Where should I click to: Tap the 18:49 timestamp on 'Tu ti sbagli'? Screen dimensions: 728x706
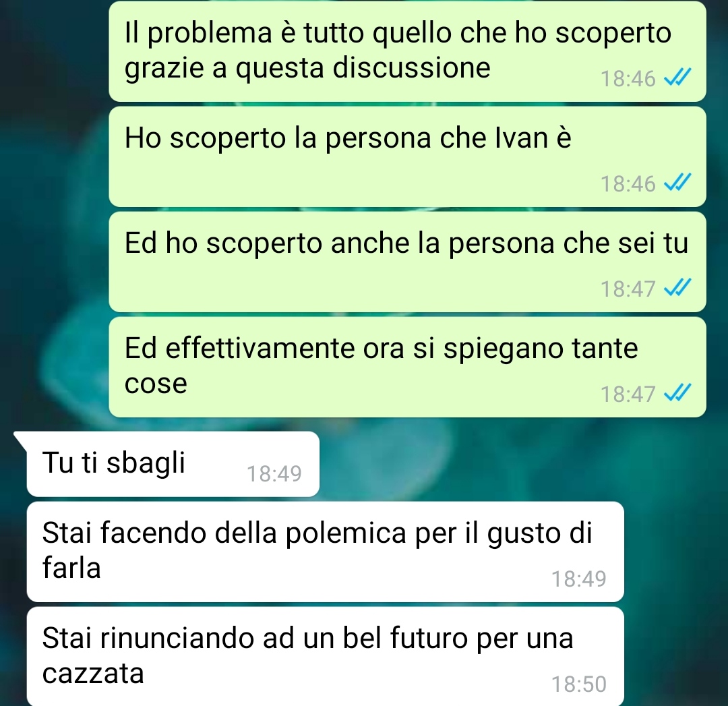tap(274, 474)
